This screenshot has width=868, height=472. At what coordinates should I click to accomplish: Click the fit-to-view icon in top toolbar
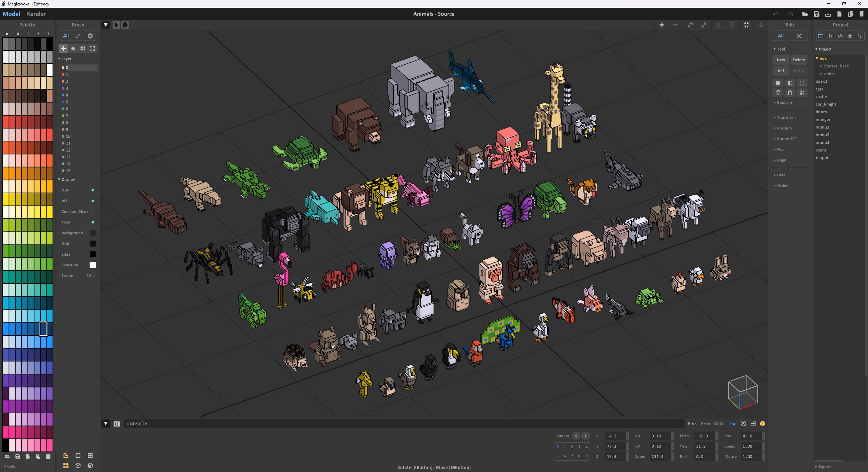[x=746, y=25]
